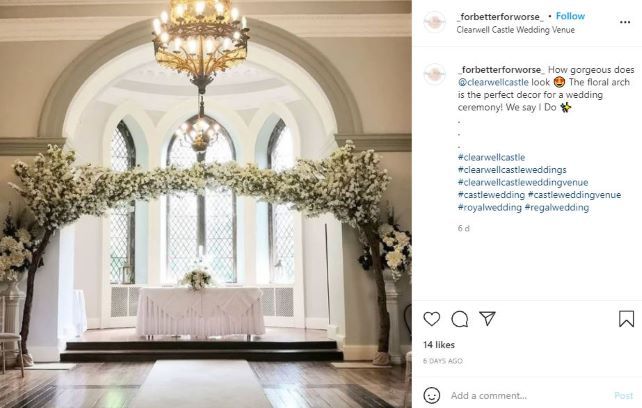Open @clearwellcastle mention in caption
This screenshot has height=408, width=642.
[493, 82]
